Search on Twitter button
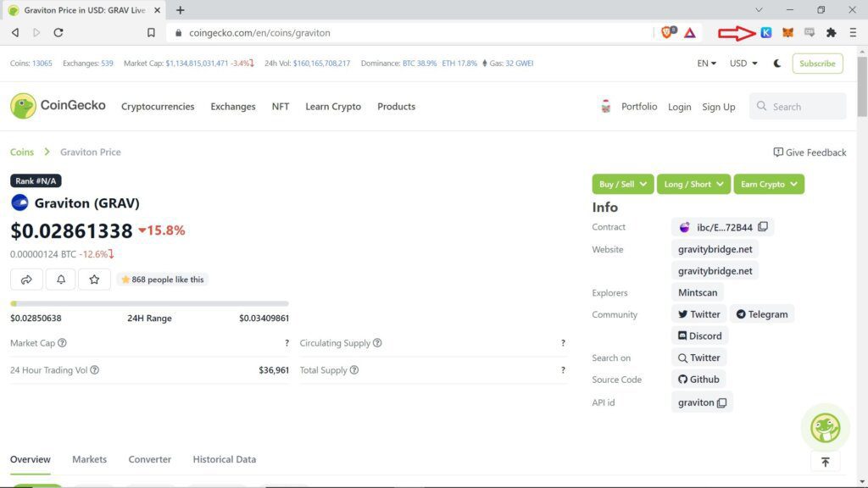 click(x=699, y=358)
